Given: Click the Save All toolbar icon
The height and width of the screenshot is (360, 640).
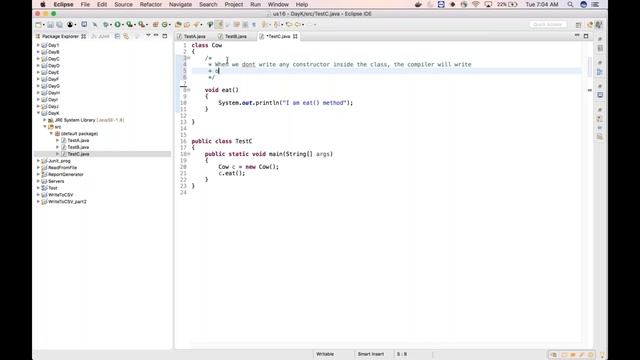Looking at the screenshot, I should [60, 25].
